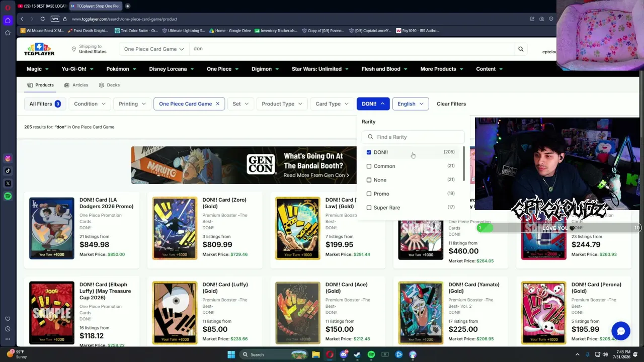Click the Clear Filters button
Screen dimensions: 644x362
(451, 104)
